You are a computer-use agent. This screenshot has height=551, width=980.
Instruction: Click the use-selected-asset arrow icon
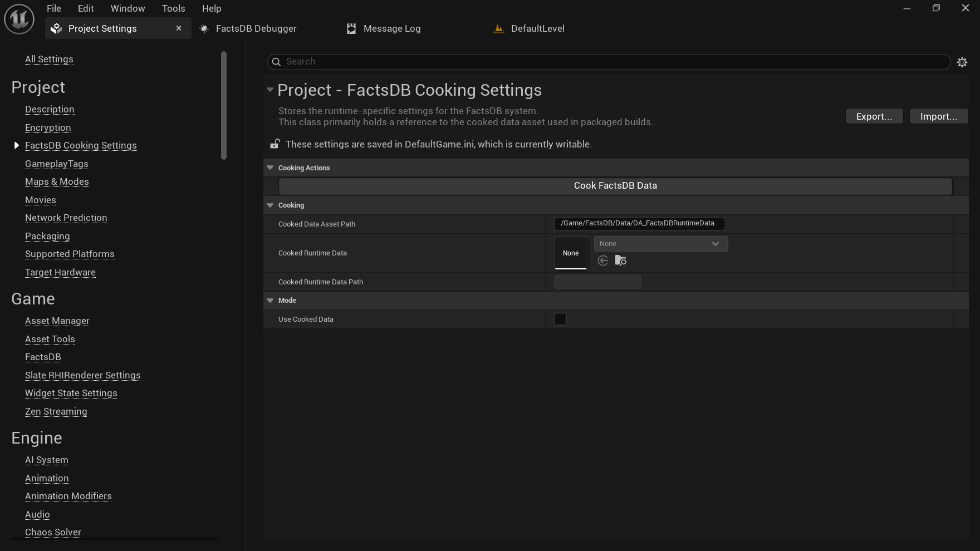tap(602, 260)
